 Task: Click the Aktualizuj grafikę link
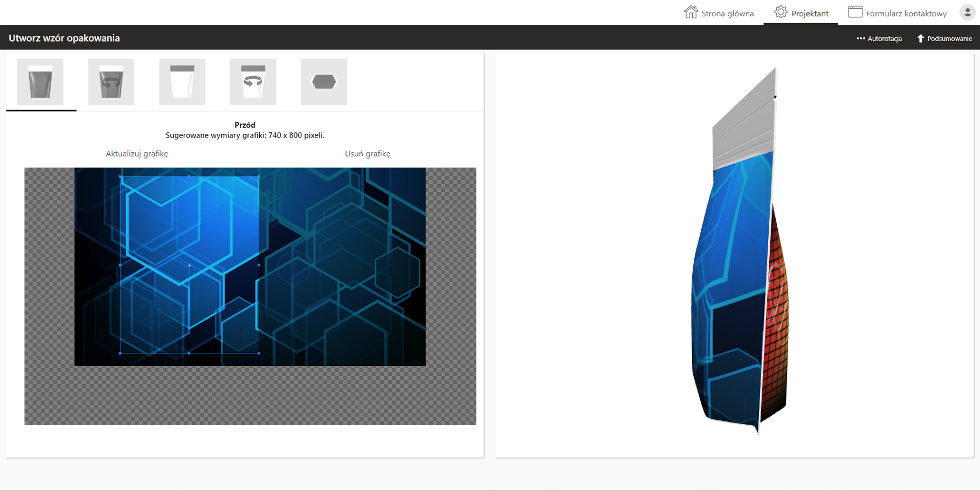point(137,154)
